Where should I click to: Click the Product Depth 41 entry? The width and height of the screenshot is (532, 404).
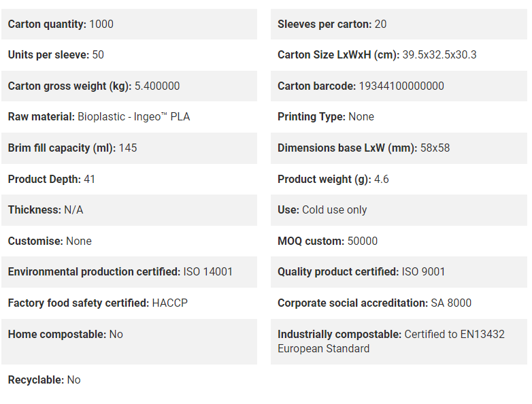click(129, 179)
